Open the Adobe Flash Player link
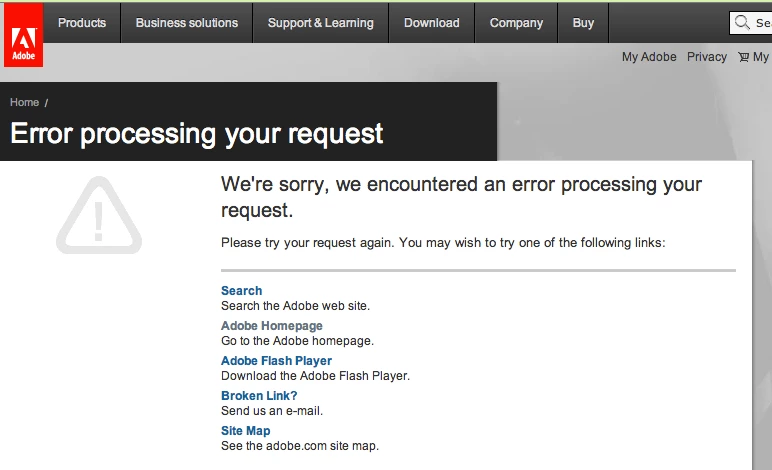Screen dimensions: 772x470 pyautogui.click(x=276, y=361)
